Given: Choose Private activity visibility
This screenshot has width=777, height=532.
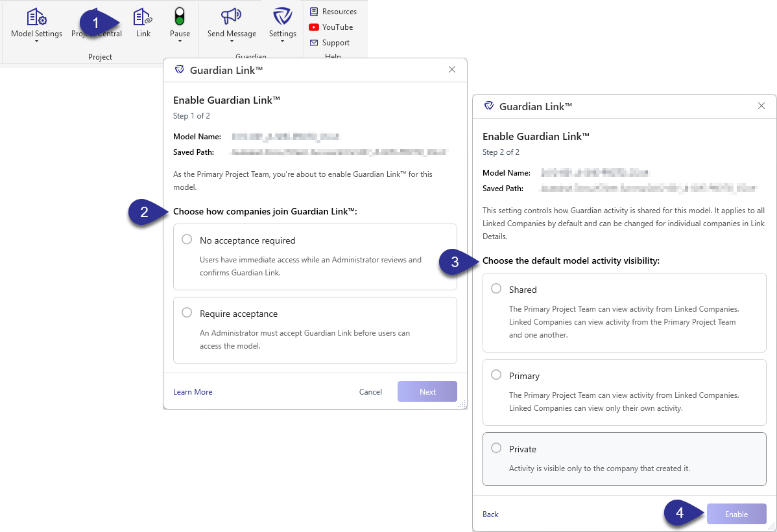Looking at the screenshot, I should click(625, 459).
